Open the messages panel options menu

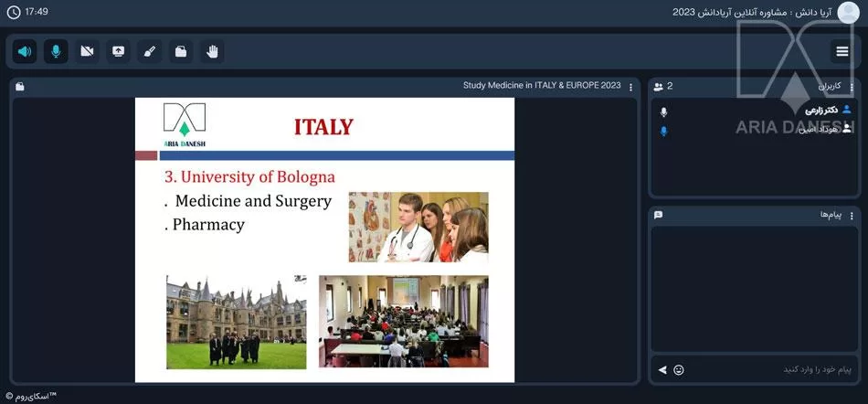coord(852,216)
